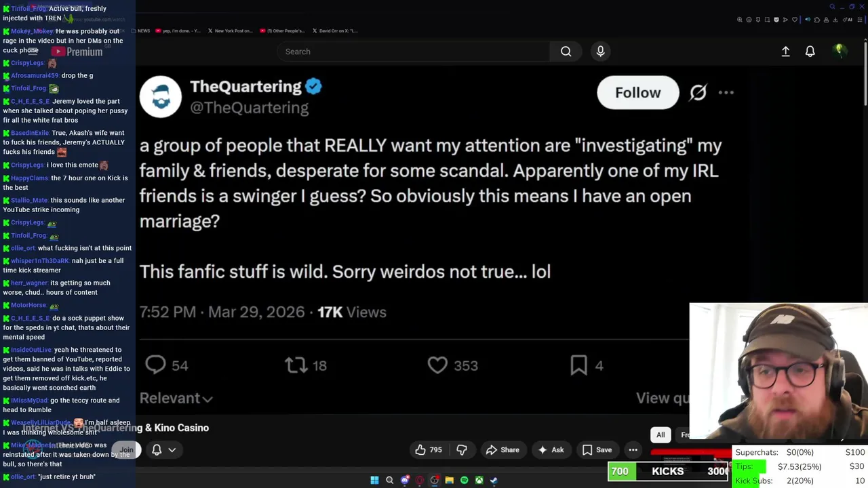Click the YouTube search magnifier button
Viewport: 868px width, 488px height.
tap(566, 52)
